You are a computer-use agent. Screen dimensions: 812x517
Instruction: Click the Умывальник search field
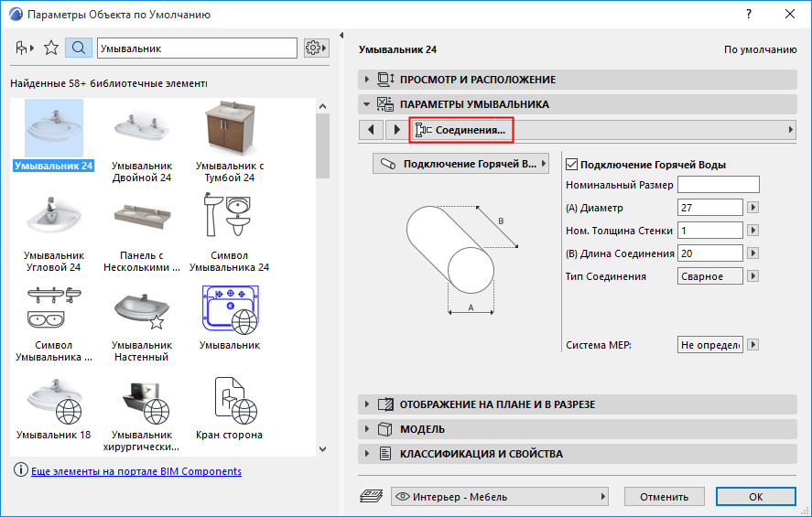[x=198, y=48]
